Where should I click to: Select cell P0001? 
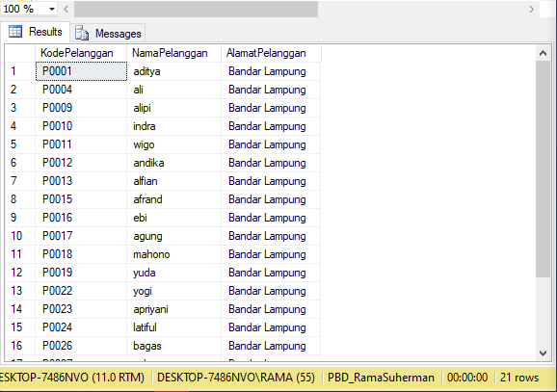coord(81,71)
